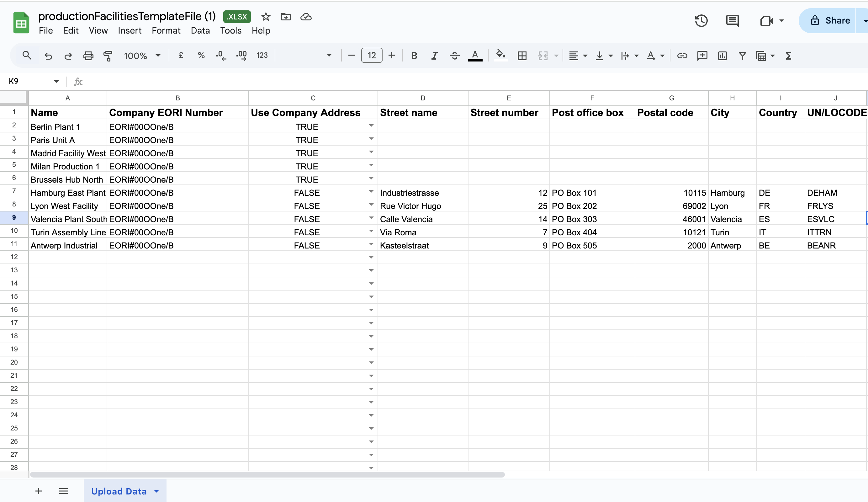Toggle italic formatting

[x=434, y=56]
